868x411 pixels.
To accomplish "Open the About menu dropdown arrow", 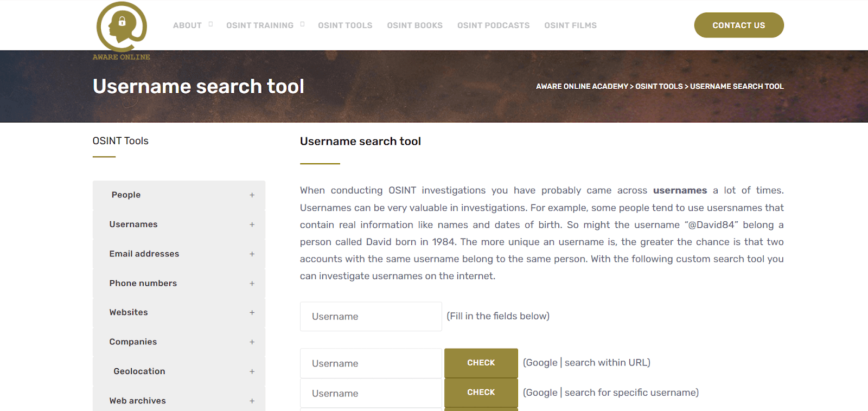I will click(210, 24).
